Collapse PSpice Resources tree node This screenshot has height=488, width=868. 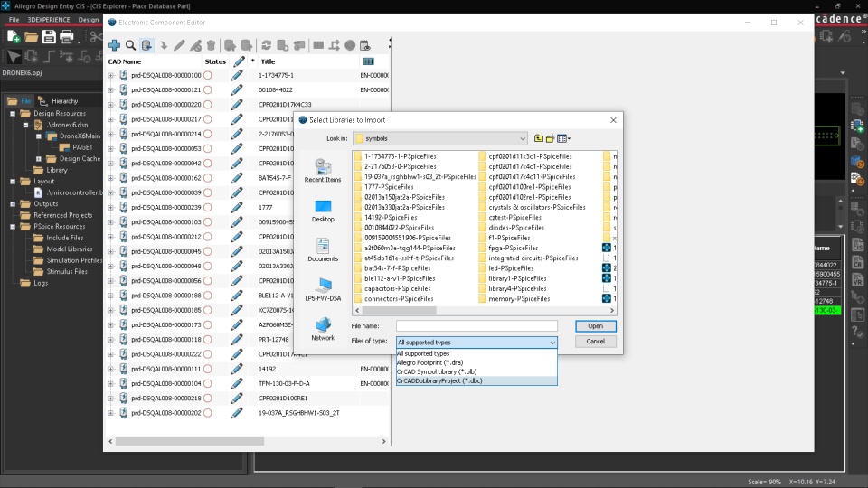coord(13,226)
